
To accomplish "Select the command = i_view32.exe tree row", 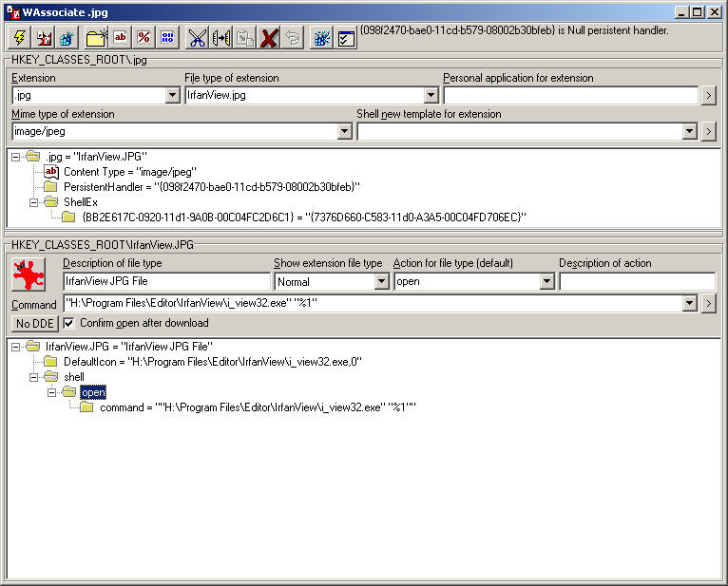I will click(x=258, y=407).
